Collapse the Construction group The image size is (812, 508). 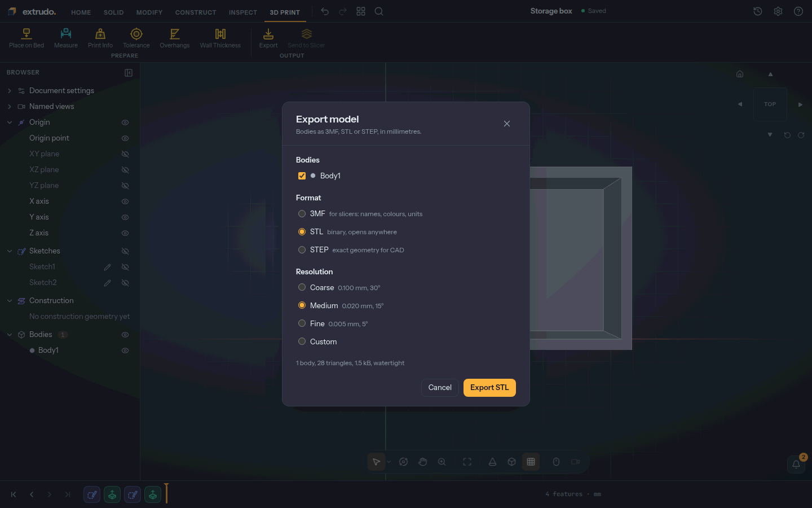coord(10,301)
